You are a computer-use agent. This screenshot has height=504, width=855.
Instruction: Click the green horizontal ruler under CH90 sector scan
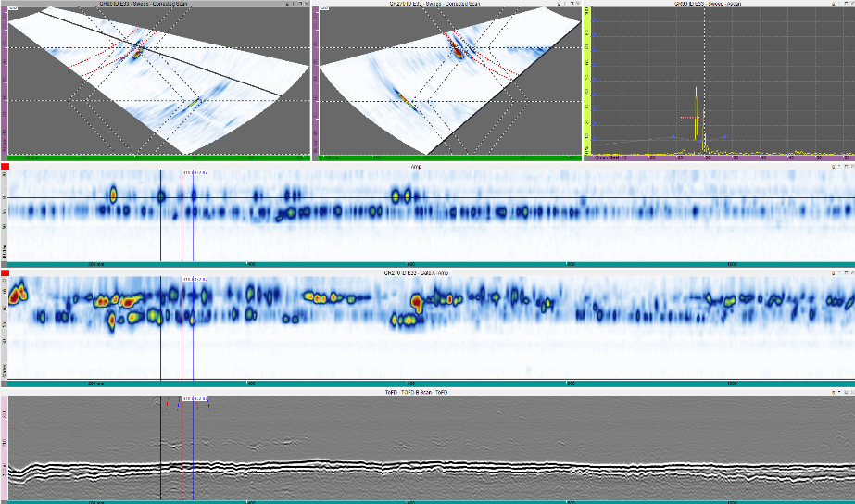(x=159, y=158)
